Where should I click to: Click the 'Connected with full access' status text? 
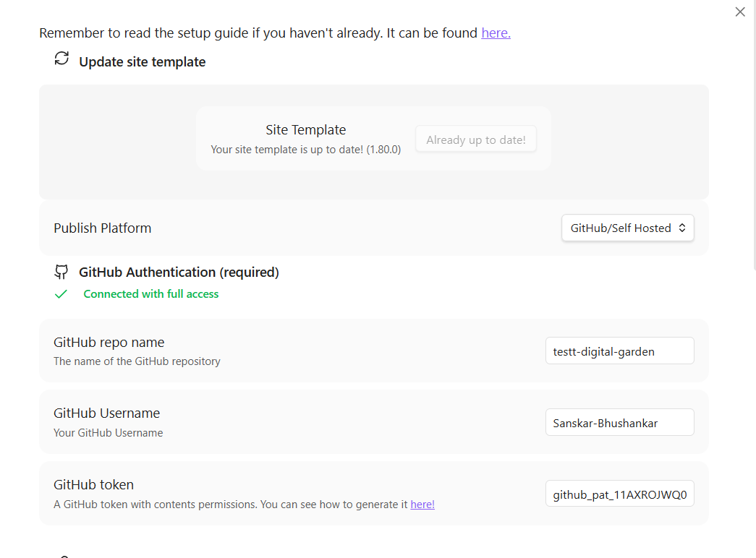coord(151,294)
